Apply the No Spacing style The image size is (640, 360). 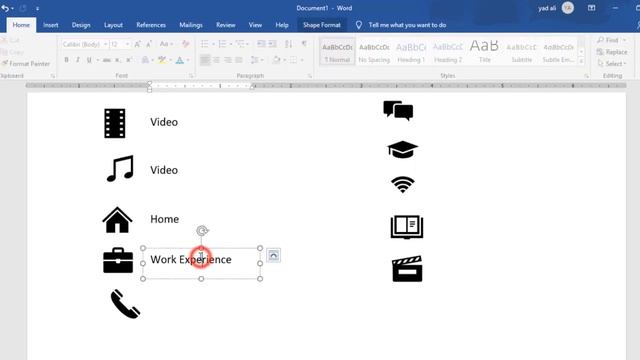pyautogui.click(x=374, y=52)
